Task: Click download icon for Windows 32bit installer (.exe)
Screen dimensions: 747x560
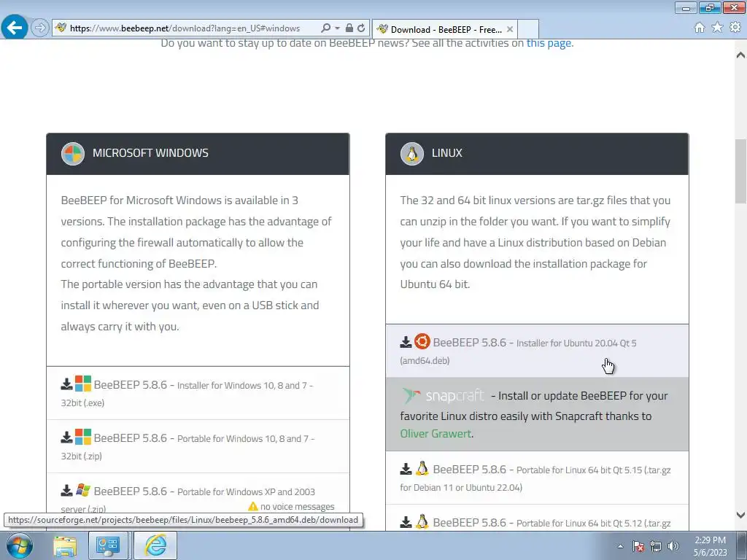Action: coord(66,384)
